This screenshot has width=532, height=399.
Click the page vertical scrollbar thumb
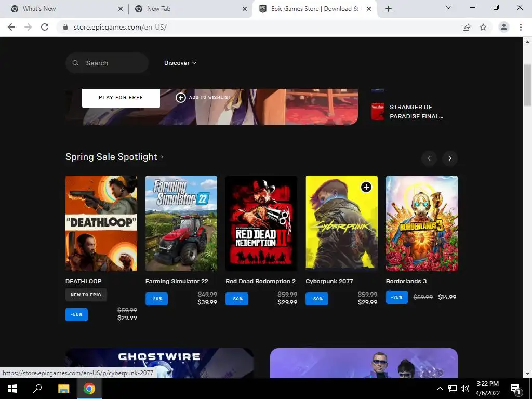click(527, 85)
